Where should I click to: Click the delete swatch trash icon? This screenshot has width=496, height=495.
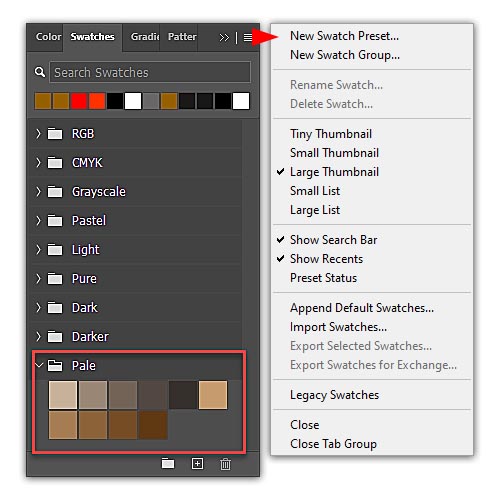(225, 464)
